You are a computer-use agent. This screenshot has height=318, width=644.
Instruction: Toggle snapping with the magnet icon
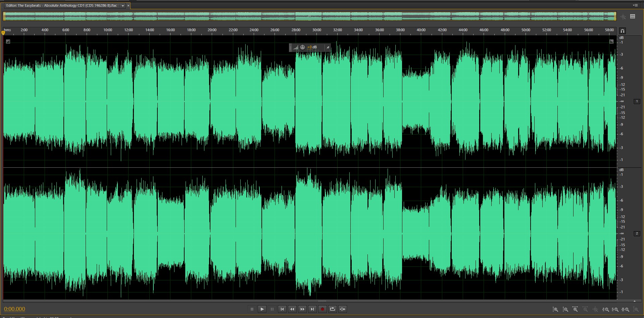click(622, 31)
